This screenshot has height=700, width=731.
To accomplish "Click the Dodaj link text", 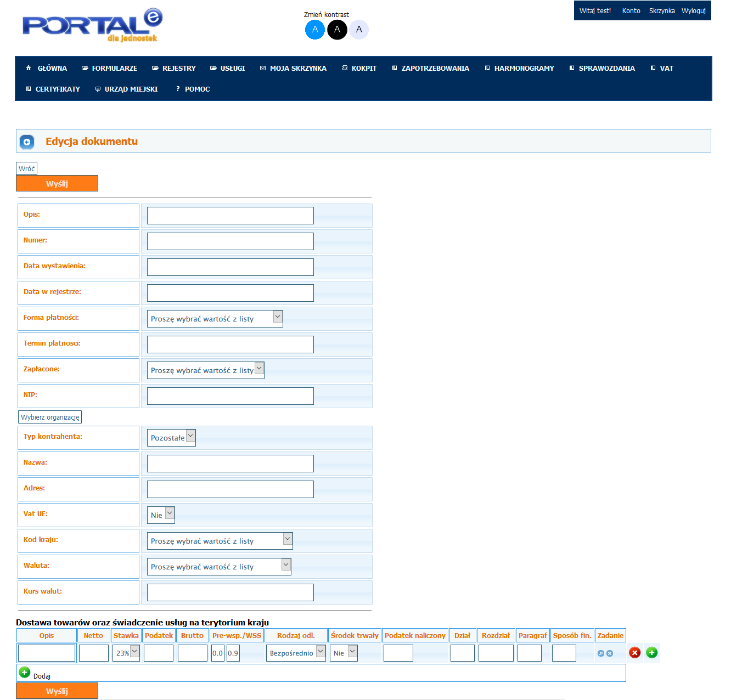I will (42, 676).
